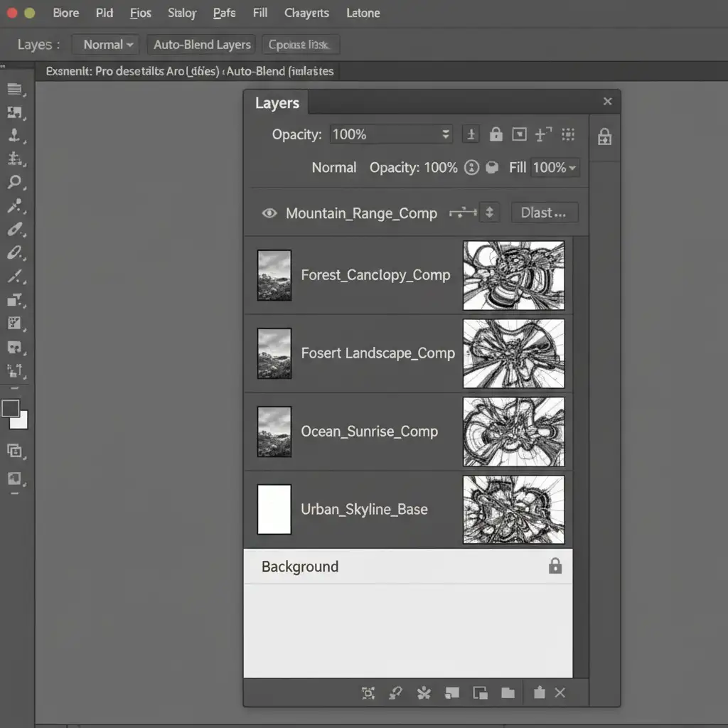Screen dimensions: 728x728
Task: Click the trash icon at Layers panel bottom
Action: pyautogui.click(x=539, y=692)
